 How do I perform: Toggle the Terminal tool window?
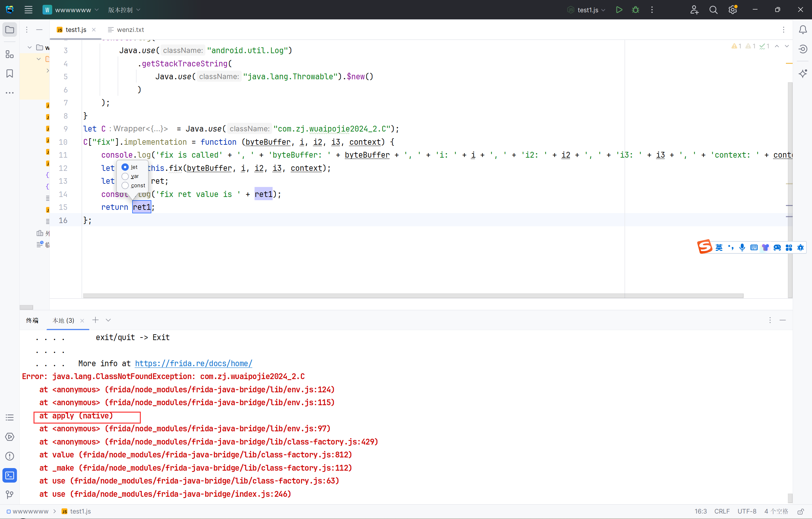(10, 475)
